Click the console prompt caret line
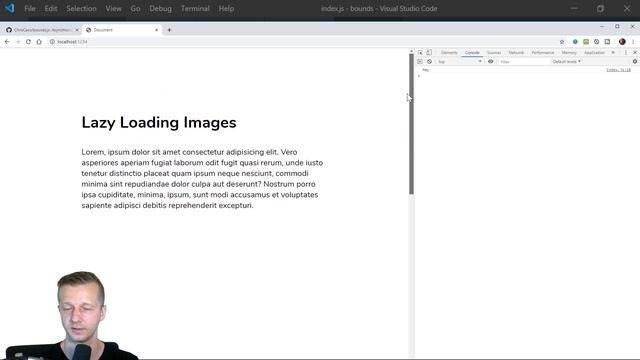This screenshot has width=640, height=360. pyautogui.click(x=527, y=76)
